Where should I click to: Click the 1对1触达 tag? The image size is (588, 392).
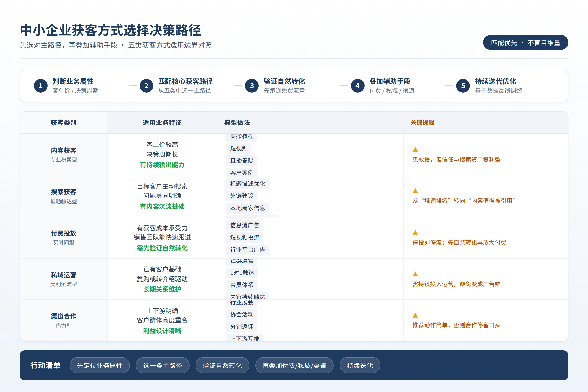click(x=242, y=273)
